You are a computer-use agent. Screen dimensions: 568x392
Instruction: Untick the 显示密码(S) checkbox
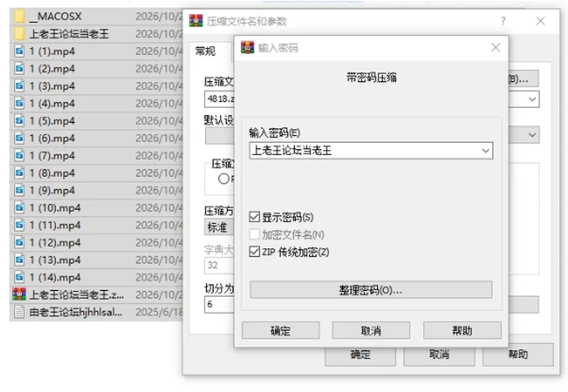coord(254,217)
